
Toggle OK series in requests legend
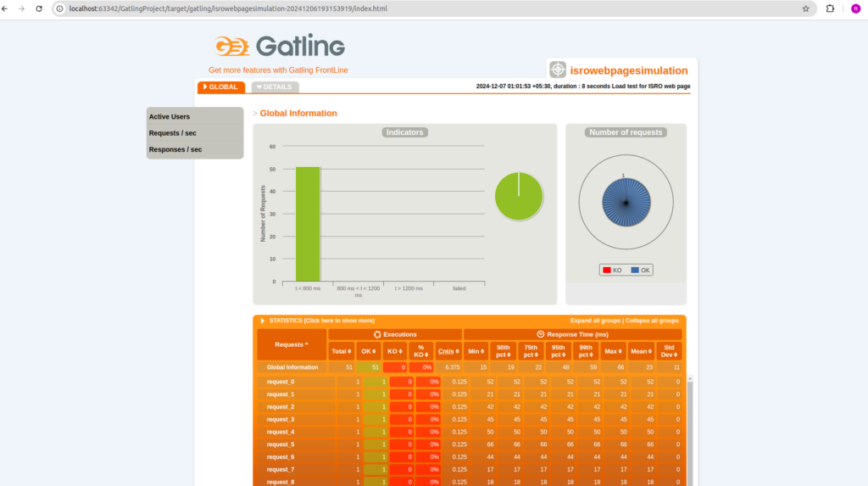[x=641, y=271]
